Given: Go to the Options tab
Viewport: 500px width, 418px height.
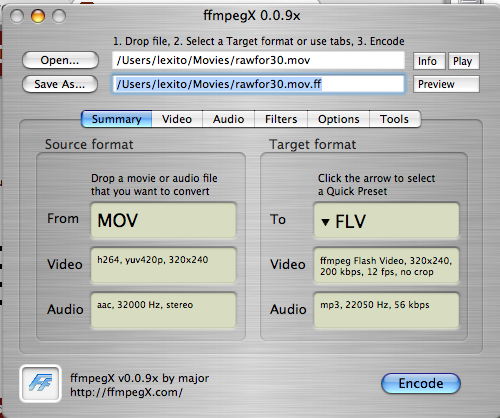Looking at the screenshot, I should [x=338, y=119].
